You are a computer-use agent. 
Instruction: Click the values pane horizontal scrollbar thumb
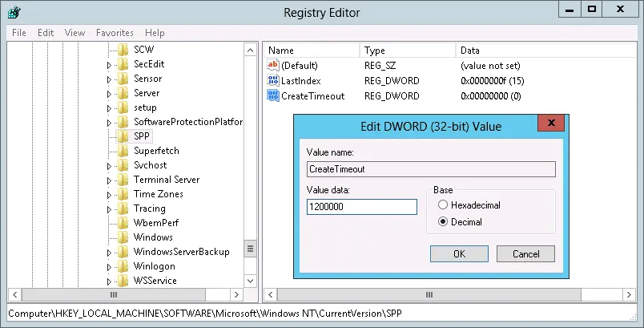click(429, 294)
